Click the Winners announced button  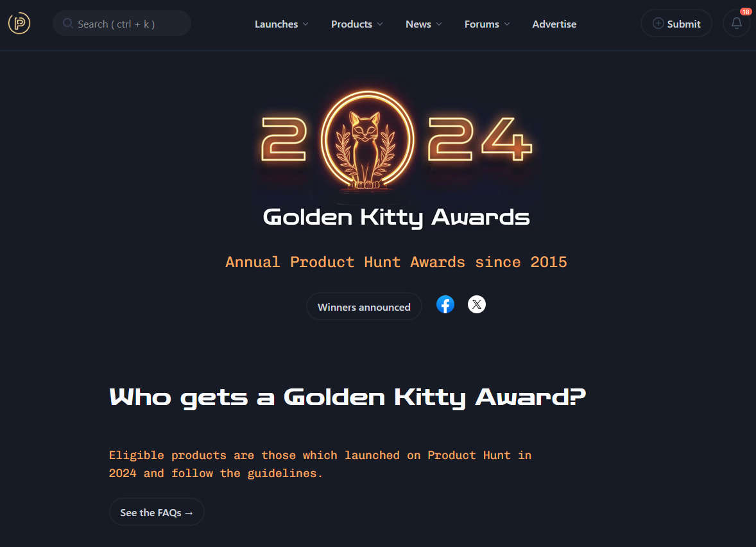click(364, 307)
